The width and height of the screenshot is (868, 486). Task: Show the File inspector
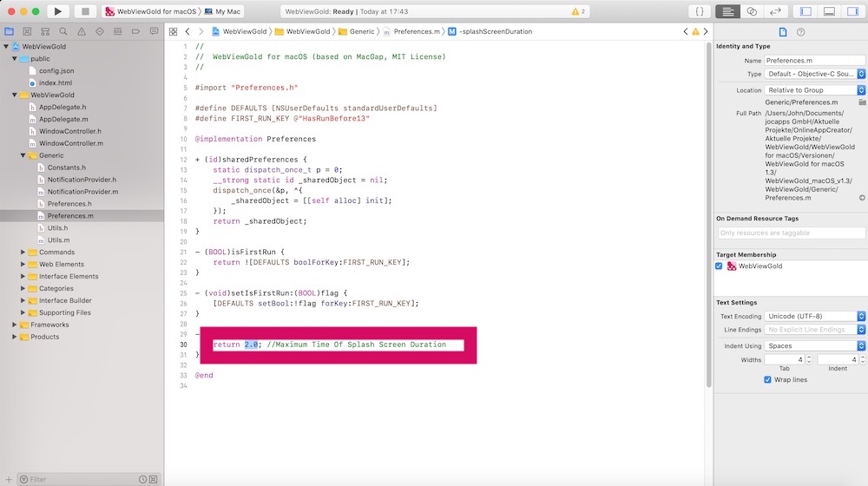click(783, 32)
